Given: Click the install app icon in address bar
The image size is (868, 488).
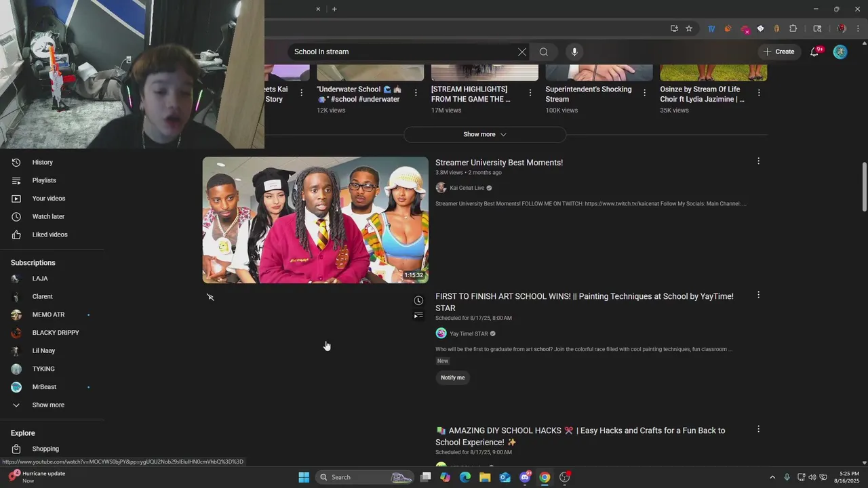Looking at the screenshot, I should 674,28.
